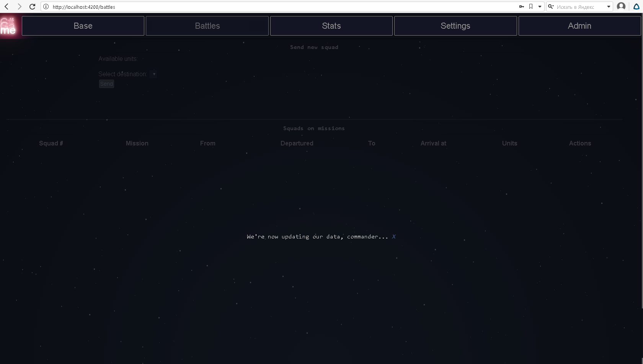The height and width of the screenshot is (364, 643).
Task: Switch to the Stats tab
Action: 331,26
